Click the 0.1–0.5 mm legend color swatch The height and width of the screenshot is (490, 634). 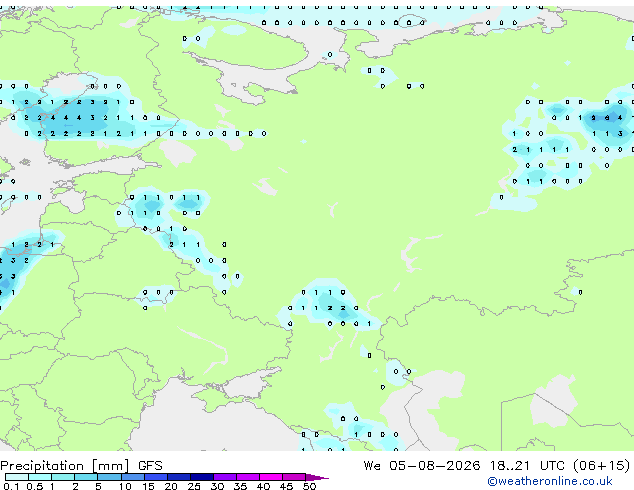click(17, 477)
